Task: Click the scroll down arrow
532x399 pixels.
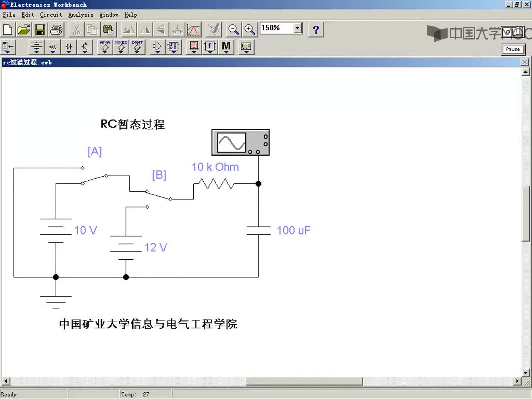Action: (525, 373)
